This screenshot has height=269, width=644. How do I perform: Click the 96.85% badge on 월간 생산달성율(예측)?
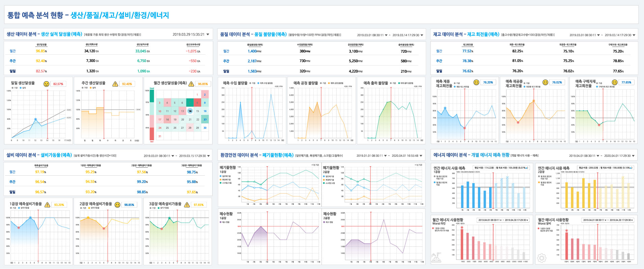[x=203, y=84]
